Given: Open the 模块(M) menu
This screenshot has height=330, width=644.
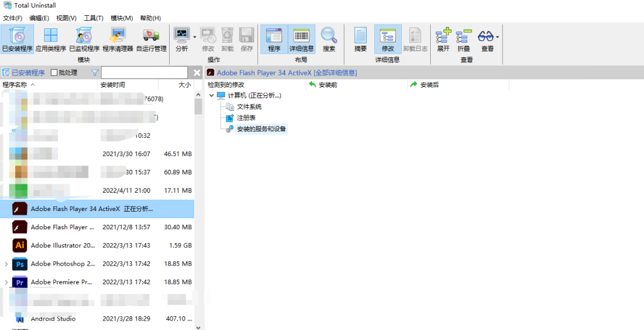Looking at the screenshot, I should pos(122,18).
